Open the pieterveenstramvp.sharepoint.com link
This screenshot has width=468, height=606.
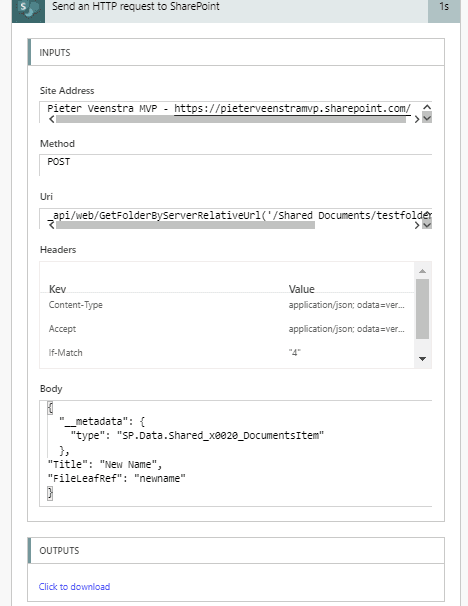click(292, 108)
